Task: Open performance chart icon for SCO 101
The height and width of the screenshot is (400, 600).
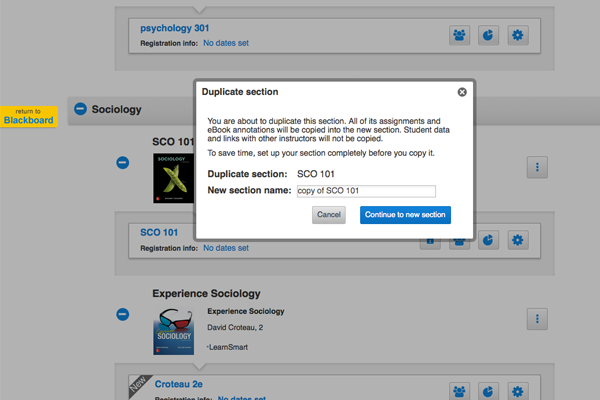Action: pyautogui.click(x=488, y=240)
